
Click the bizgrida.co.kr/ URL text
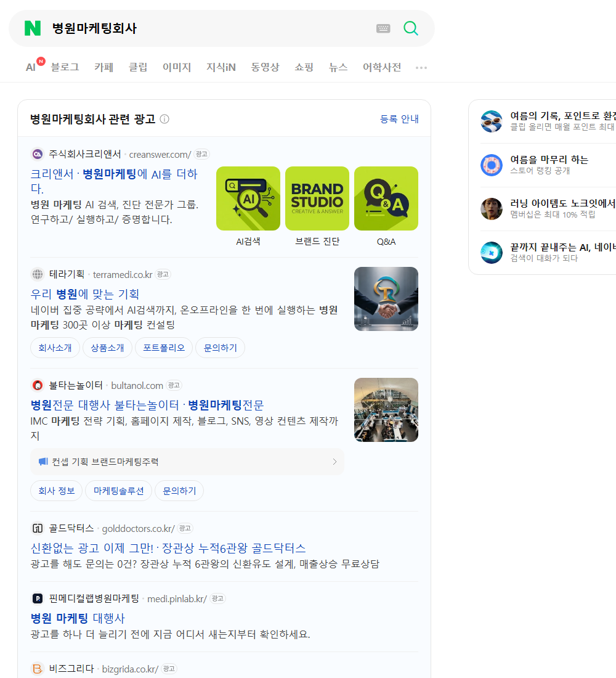pos(130,669)
